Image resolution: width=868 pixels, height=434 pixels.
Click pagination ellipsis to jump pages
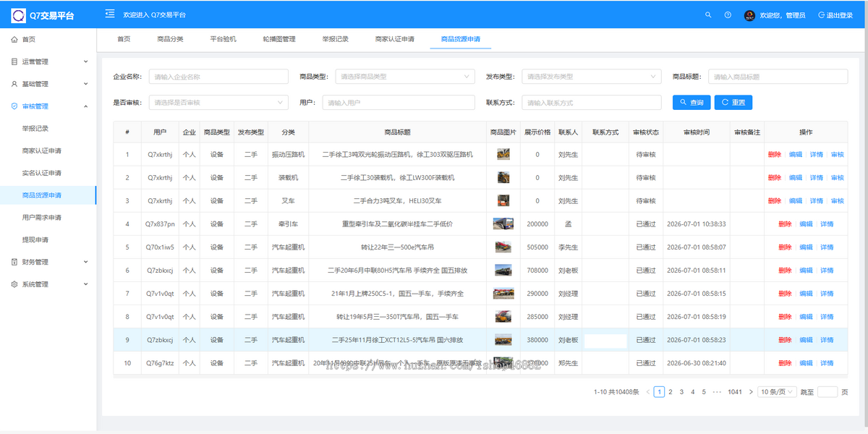[x=717, y=391]
